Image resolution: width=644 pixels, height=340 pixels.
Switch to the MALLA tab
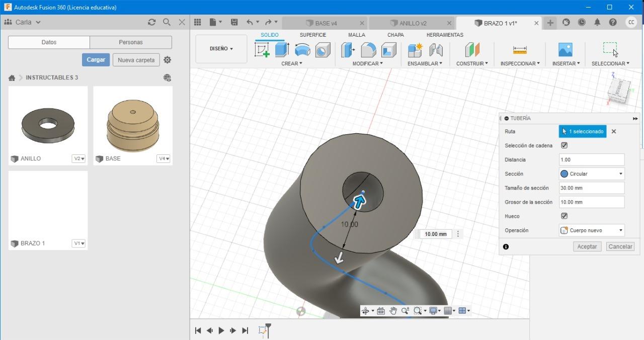coord(357,35)
